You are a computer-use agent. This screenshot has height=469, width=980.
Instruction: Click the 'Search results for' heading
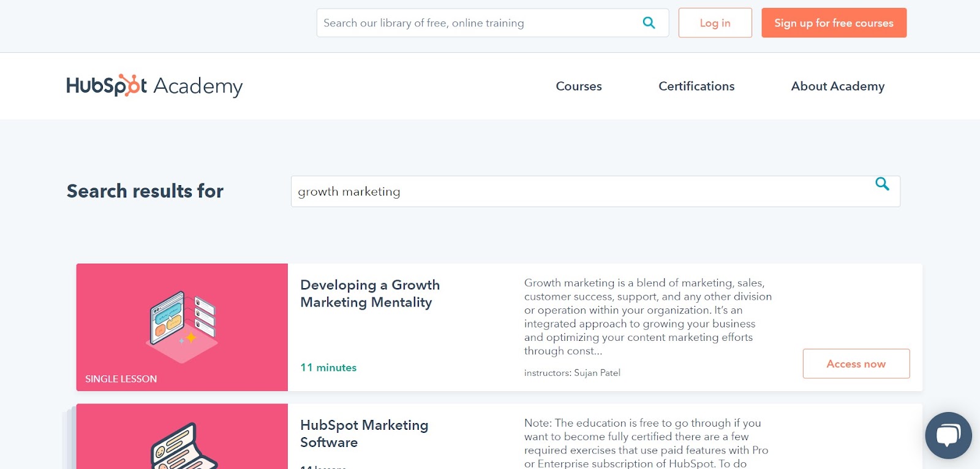[x=145, y=191]
